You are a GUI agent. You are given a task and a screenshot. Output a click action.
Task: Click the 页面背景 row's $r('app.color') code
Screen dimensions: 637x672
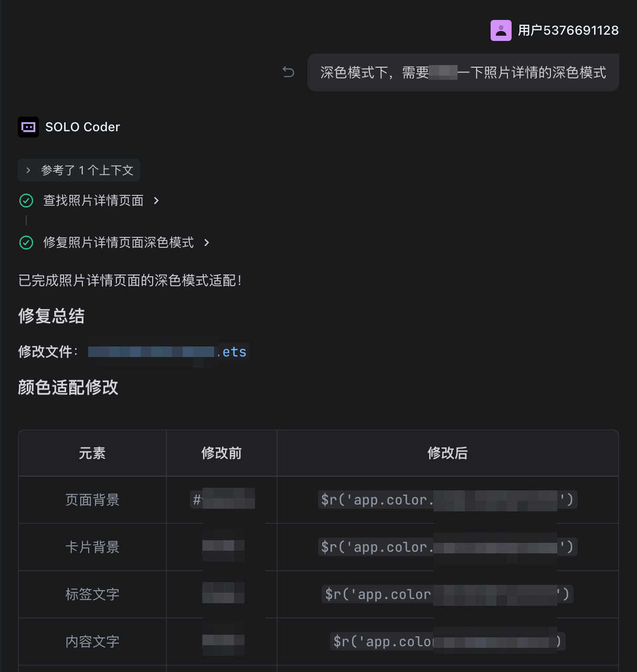click(x=447, y=499)
